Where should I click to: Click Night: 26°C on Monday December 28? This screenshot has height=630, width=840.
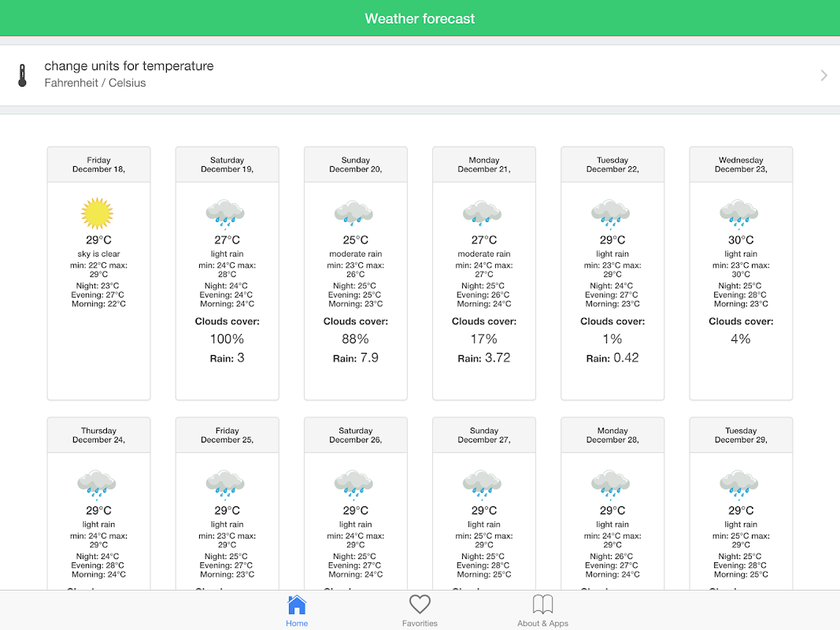(611, 557)
